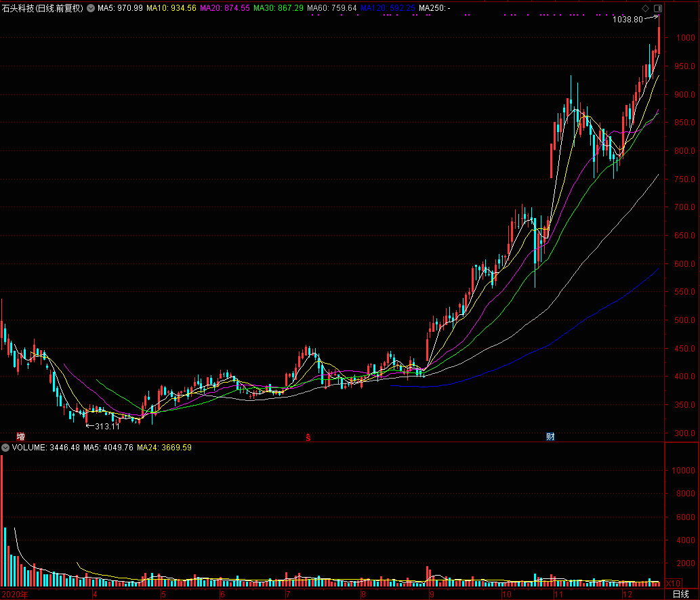Screen dimensions: 700x600
Task: Click the panel layout icon at top right
Action: pyautogui.click(x=657, y=8)
